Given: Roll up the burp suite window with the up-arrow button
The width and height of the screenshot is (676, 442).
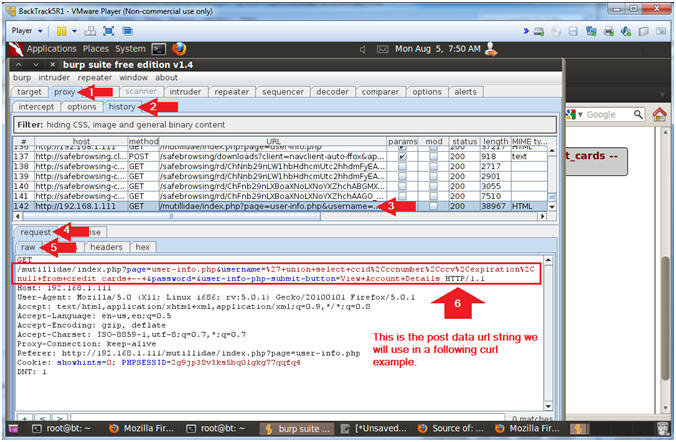Looking at the screenshot, I should pos(19,65).
